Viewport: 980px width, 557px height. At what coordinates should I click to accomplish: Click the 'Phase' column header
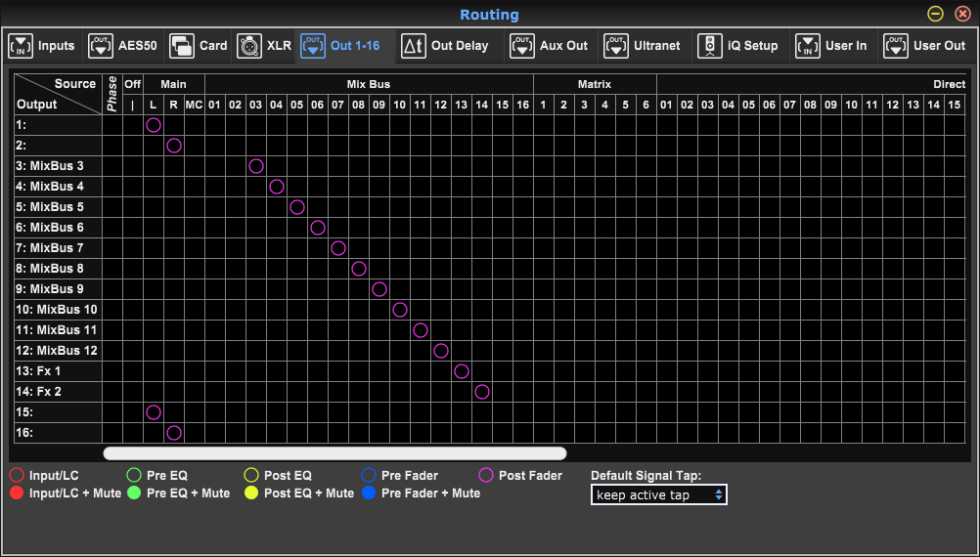112,94
